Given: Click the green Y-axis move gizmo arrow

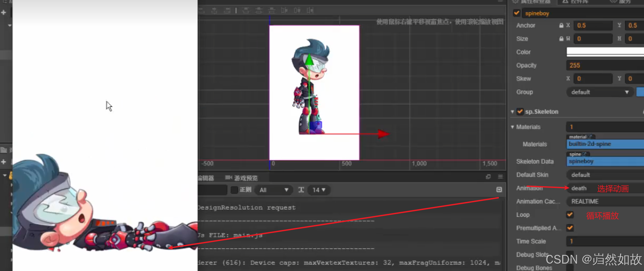Looking at the screenshot, I should (309, 59).
